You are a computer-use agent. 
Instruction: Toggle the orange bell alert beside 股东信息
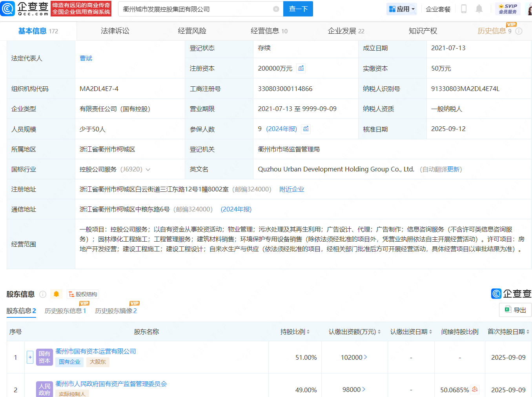pos(56,294)
